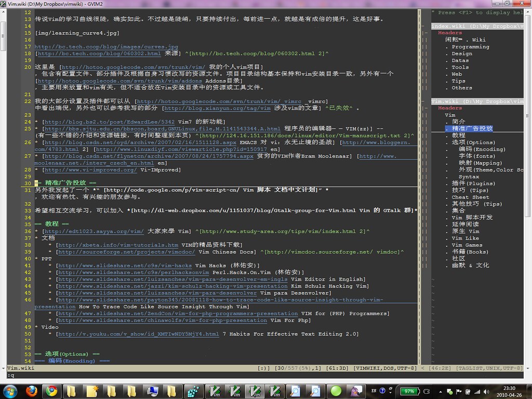Go to the Vim Games tag entry
The image size is (532, 399).
pos(467,245)
